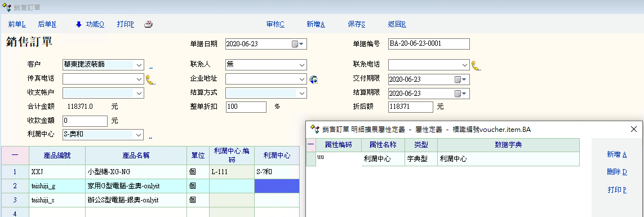The width and height of the screenshot is (644, 217).
Task: Click the 数据字典 column header in dialog
Action: (x=508, y=145)
